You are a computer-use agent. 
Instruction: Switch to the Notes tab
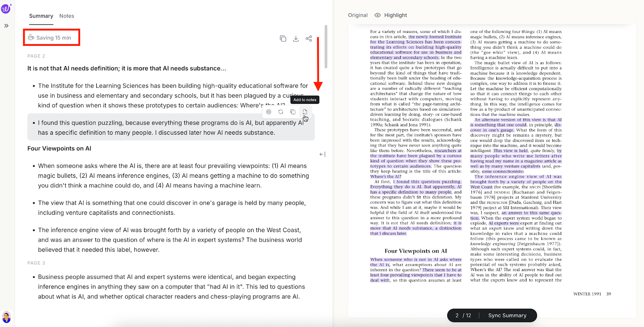67,16
